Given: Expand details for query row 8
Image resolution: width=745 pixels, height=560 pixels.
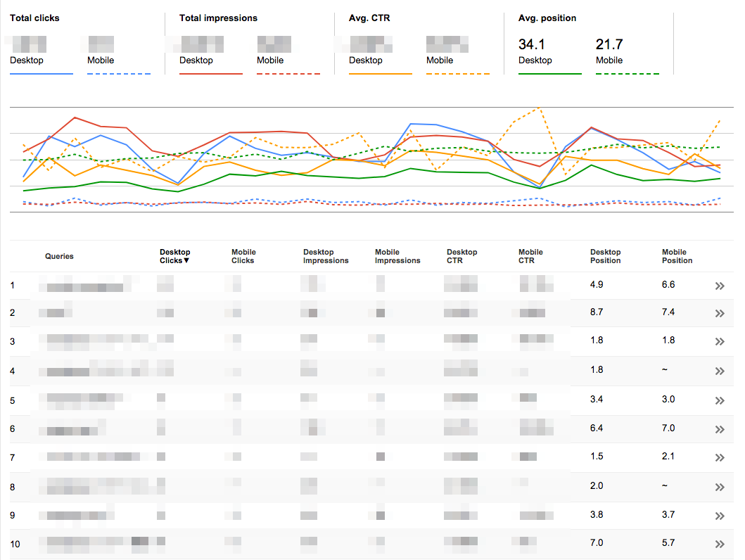Looking at the screenshot, I should click(x=720, y=487).
